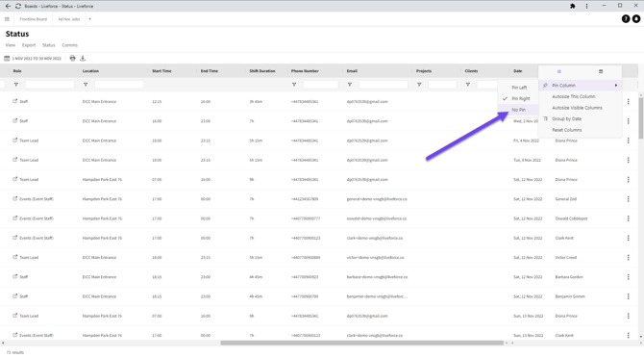Focus the Email filter text box
This screenshot has height=358, width=644.
click(384, 85)
